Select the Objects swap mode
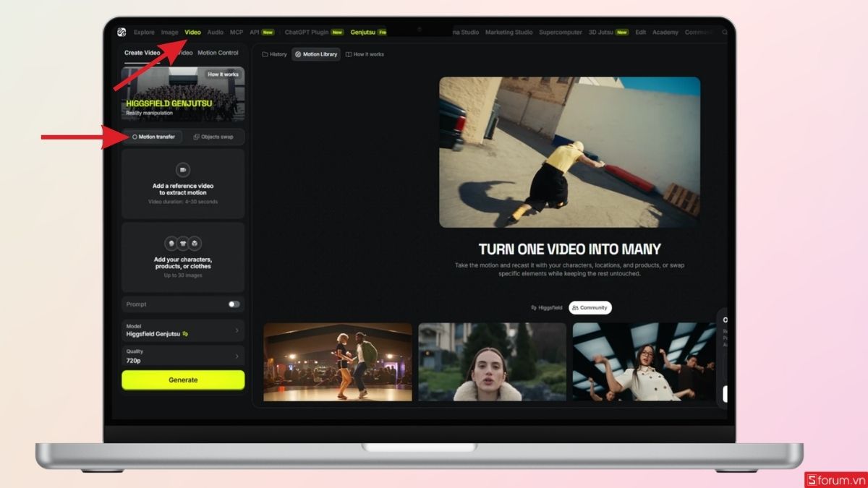Image resolution: width=868 pixels, height=488 pixels. coord(213,137)
